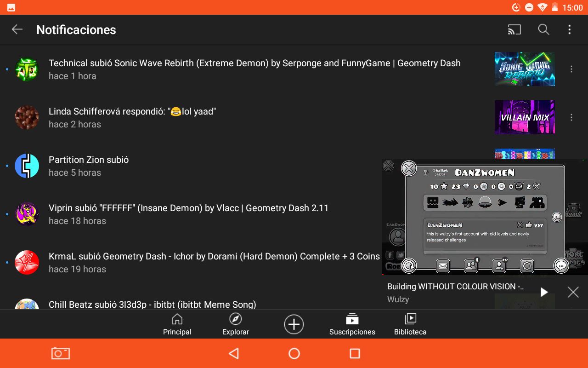Screen dimensions: 588x368
Task: Tap the screenshot camera icon in nav bar
Action: pos(60,353)
